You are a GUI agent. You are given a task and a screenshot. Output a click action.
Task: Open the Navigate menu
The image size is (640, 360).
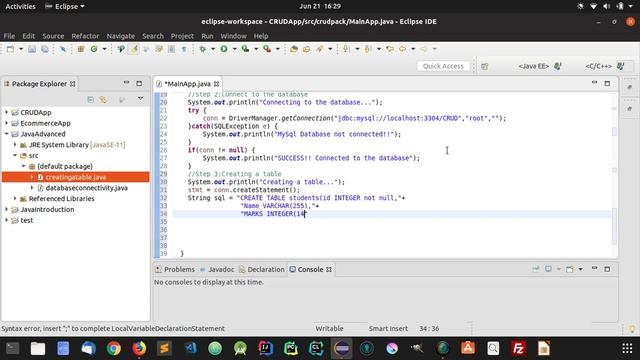click(120, 36)
